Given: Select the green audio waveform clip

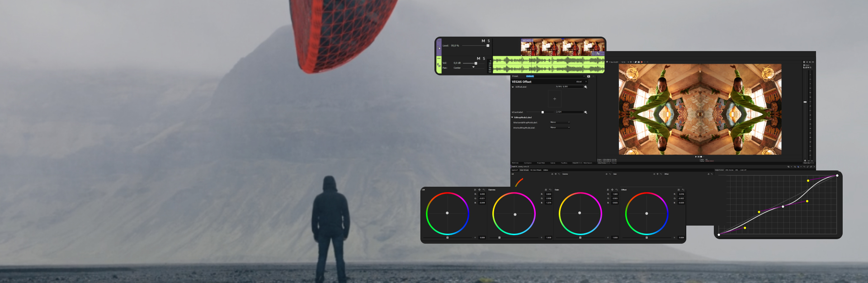Looking at the screenshot, I should point(548,65).
